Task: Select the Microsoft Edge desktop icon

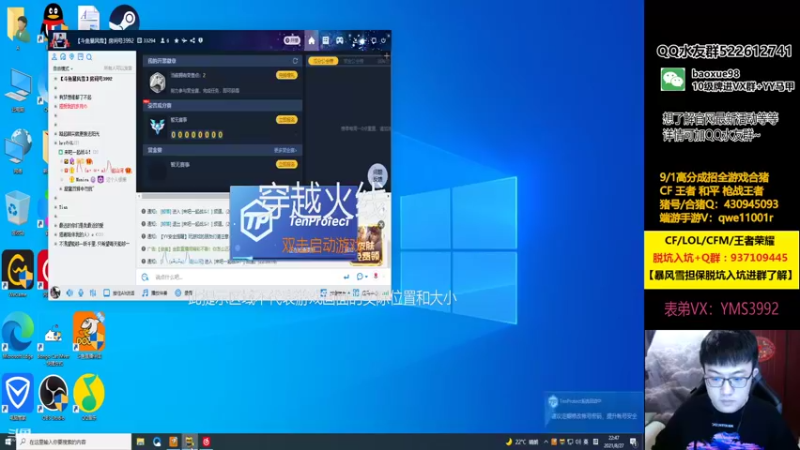Action: [x=18, y=336]
